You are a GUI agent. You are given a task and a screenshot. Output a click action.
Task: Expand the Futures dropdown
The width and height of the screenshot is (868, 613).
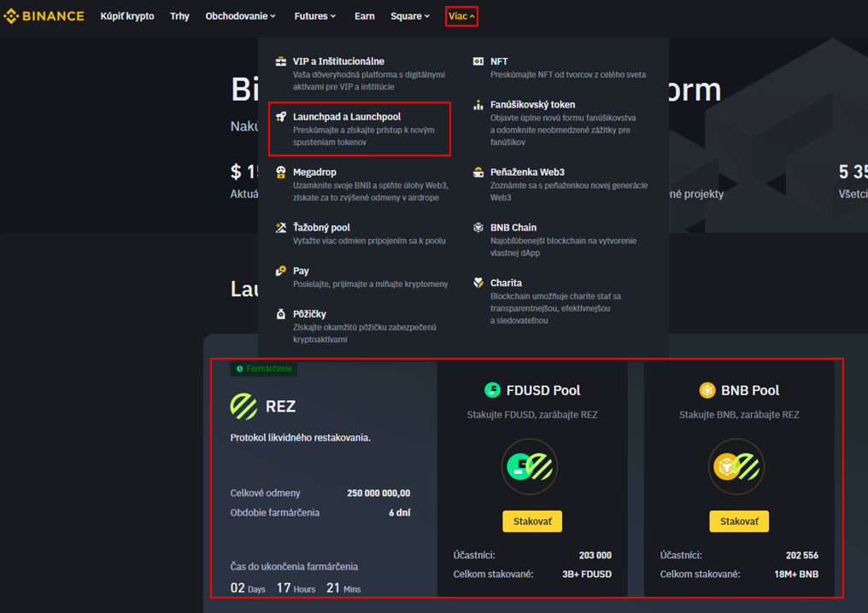[x=315, y=16]
